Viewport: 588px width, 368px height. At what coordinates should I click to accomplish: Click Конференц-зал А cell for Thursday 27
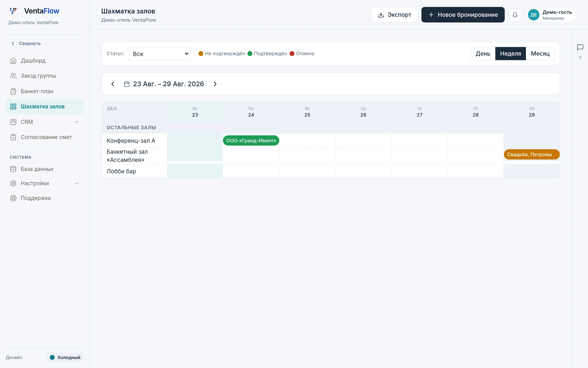(419, 140)
